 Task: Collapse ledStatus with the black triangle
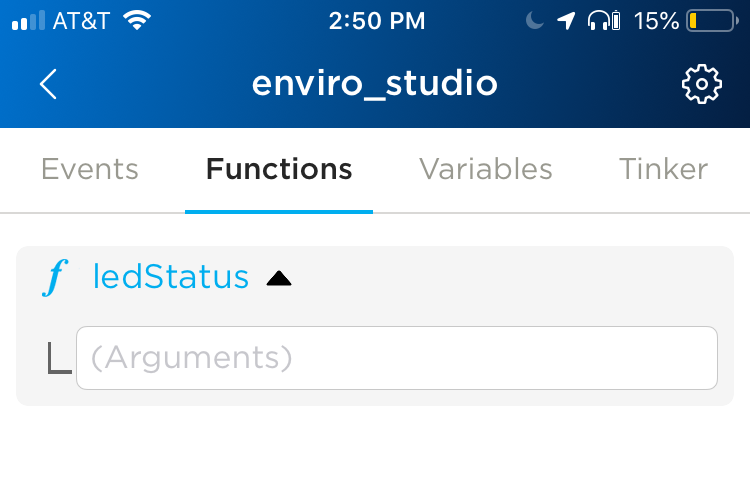click(x=279, y=278)
